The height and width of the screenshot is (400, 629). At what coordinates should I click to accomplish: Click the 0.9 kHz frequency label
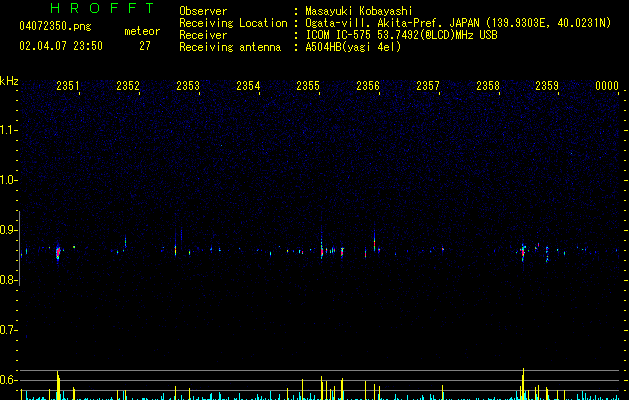(9, 230)
